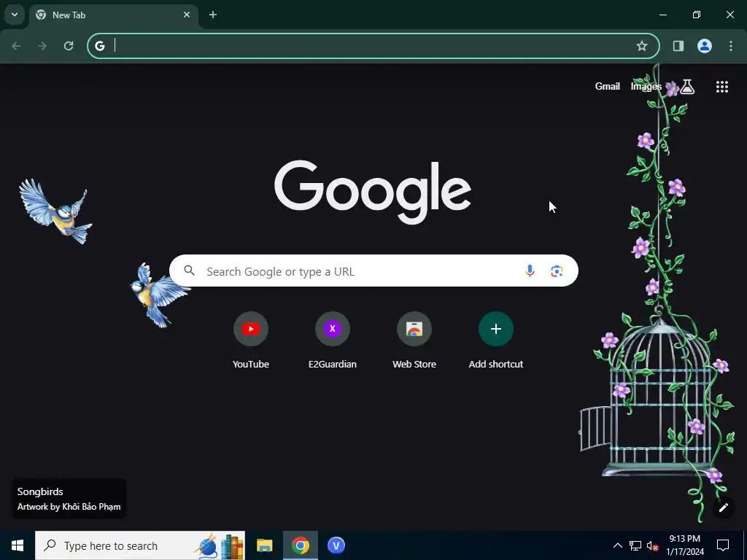
Task: Go forward using the forward arrow
Action: coord(42,46)
